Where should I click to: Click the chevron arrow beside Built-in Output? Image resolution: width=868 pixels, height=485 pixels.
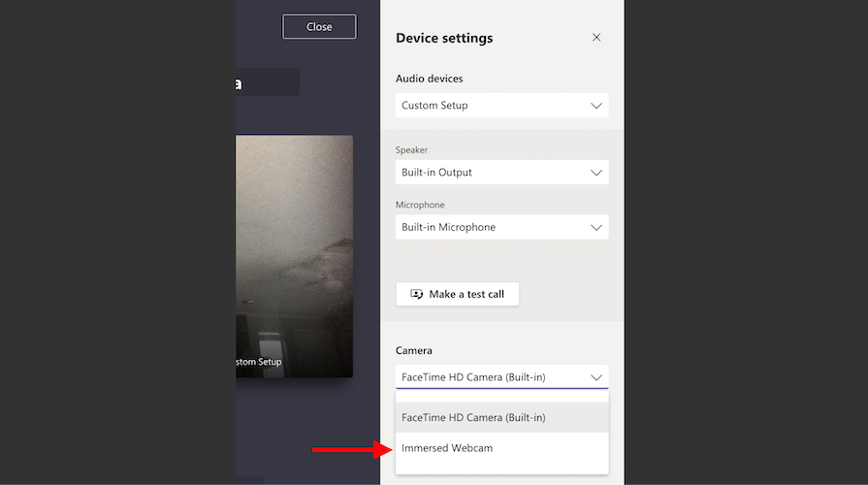click(596, 173)
